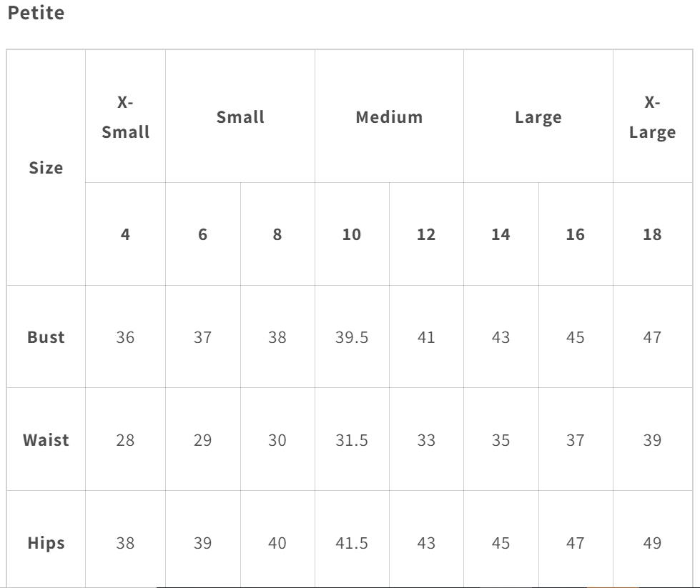Select the Hips row label
This screenshot has height=588, width=700.
click(x=46, y=543)
